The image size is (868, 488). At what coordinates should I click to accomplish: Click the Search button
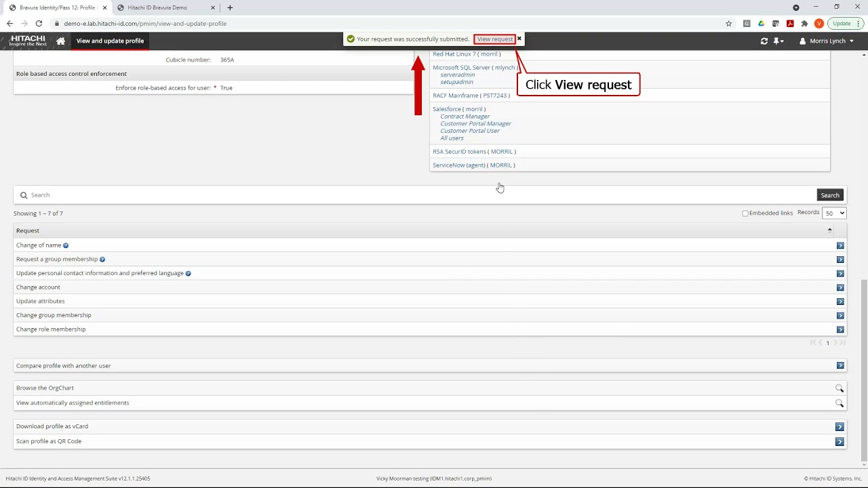coord(830,195)
